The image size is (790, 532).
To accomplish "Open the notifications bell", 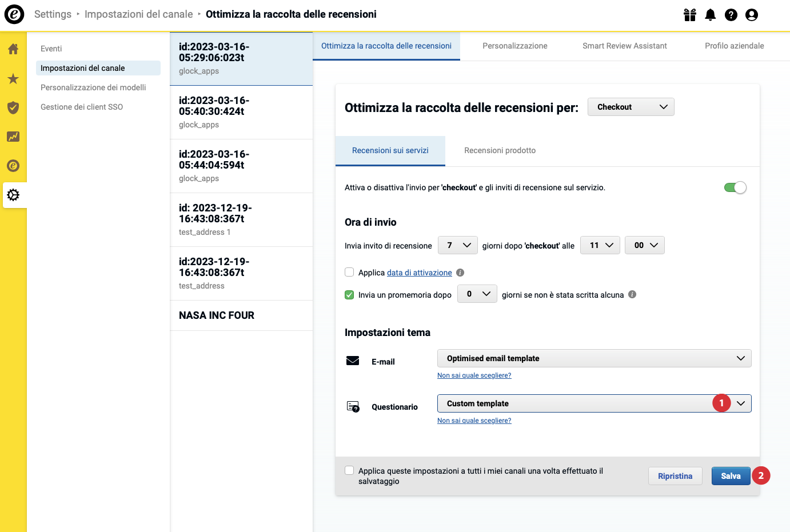I will pyautogui.click(x=710, y=15).
